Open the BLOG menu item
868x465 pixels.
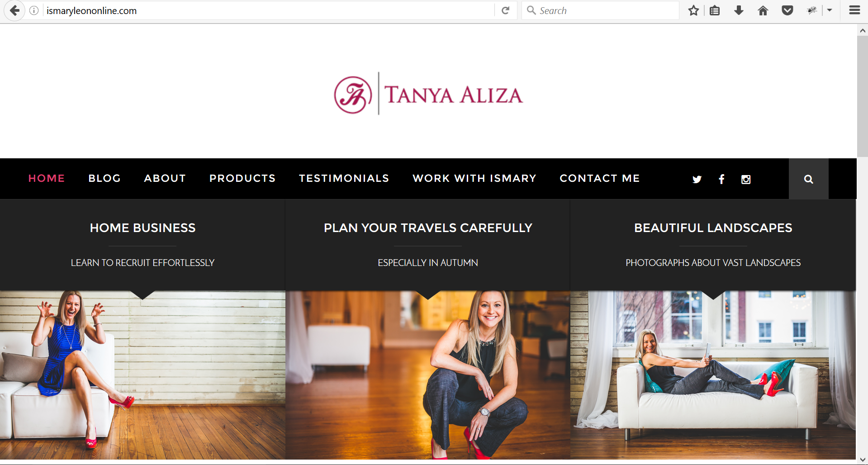(x=104, y=178)
